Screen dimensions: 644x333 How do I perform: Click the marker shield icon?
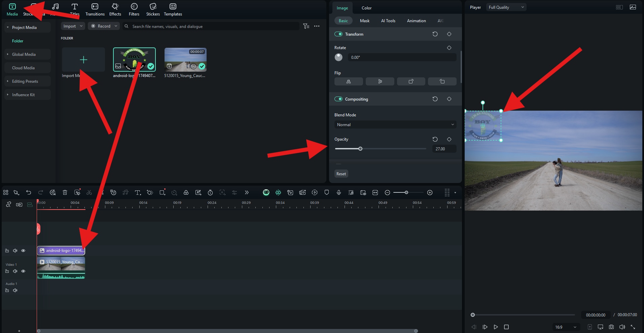coord(327,192)
